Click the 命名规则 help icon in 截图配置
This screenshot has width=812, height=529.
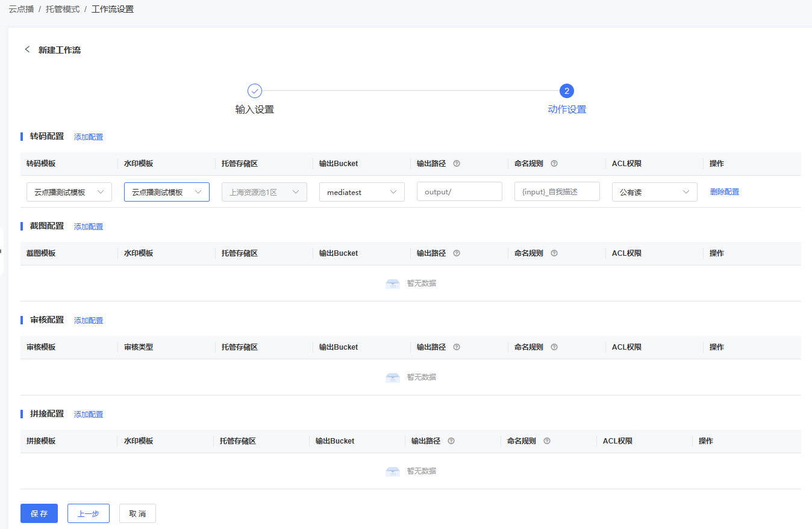click(554, 253)
